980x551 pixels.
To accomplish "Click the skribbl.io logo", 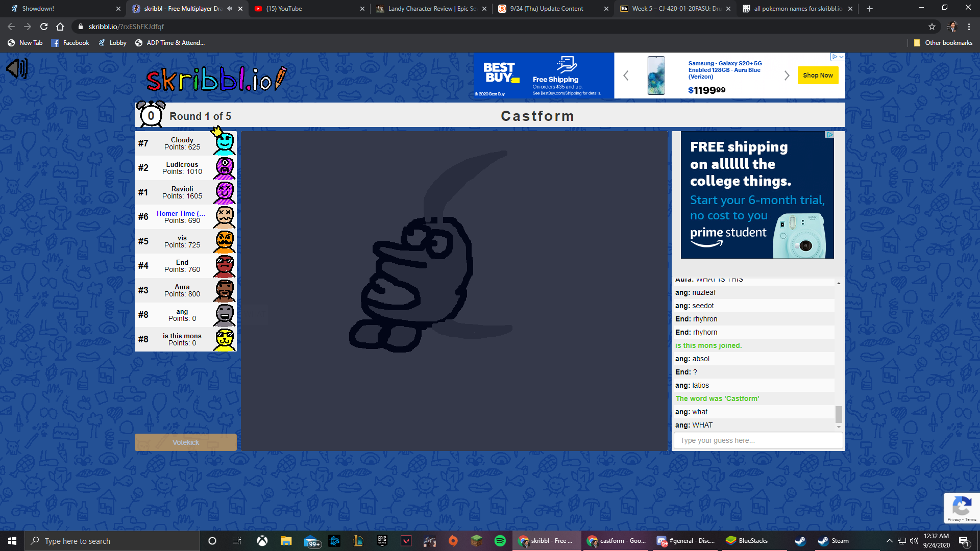I will [216, 79].
